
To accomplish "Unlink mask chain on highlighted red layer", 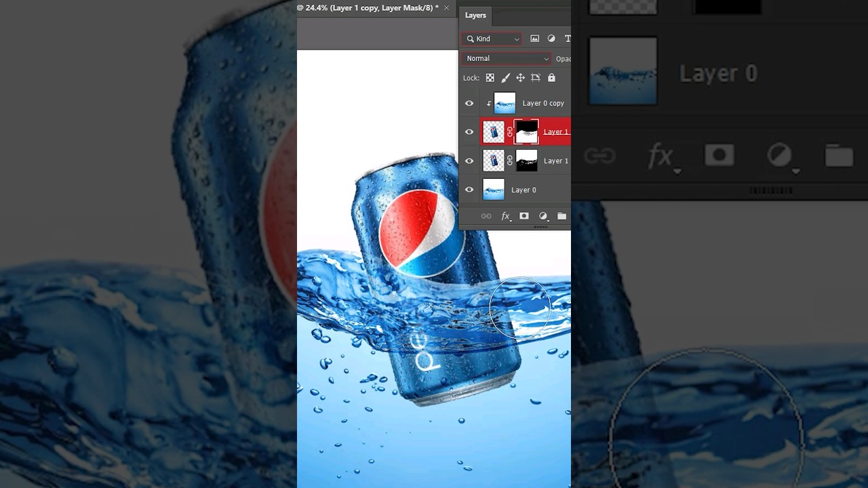I will click(x=510, y=132).
